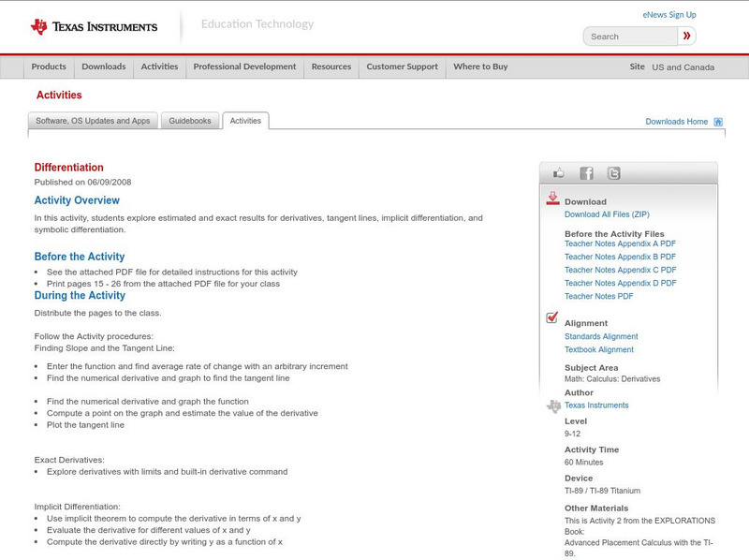The height and width of the screenshot is (560, 749).
Task: Open the Customer Support menu
Action: (402, 66)
